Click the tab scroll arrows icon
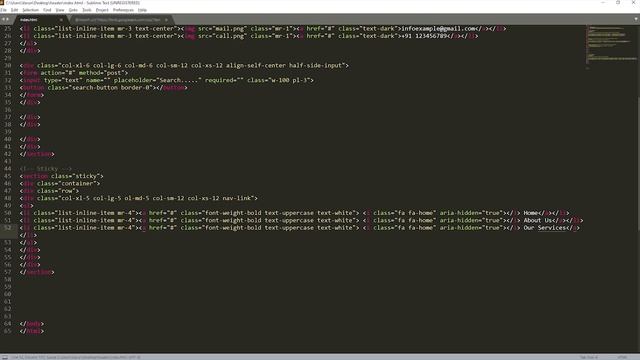The width and height of the screenshot is (640, 360). (x=5, y=19)
